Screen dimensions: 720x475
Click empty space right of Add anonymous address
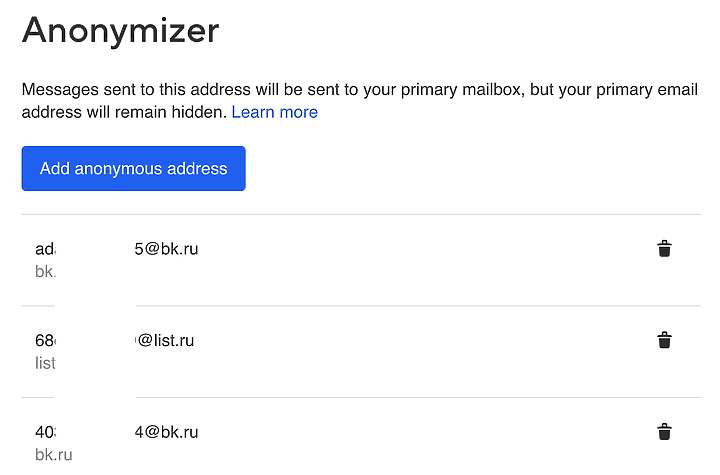pos(450,169)
